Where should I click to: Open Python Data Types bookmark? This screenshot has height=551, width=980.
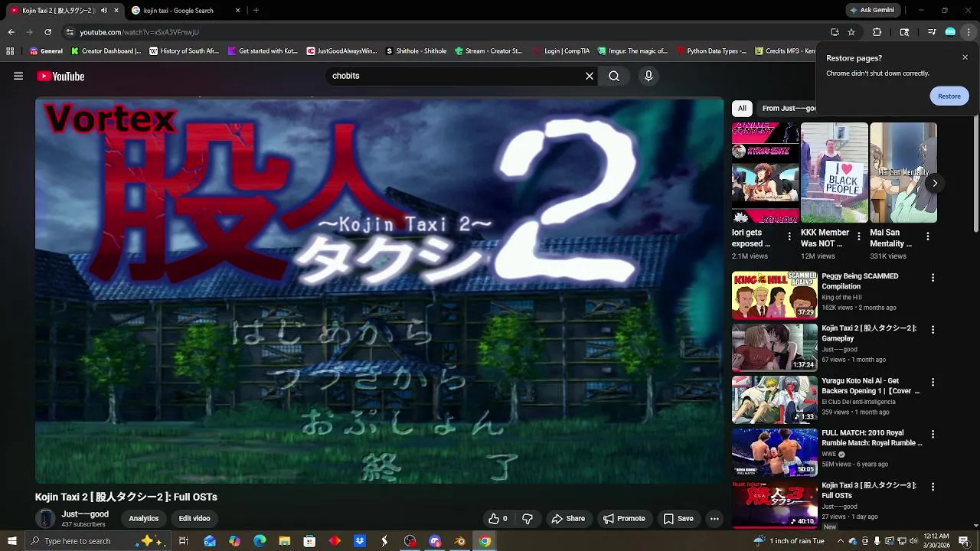point(712,51)
